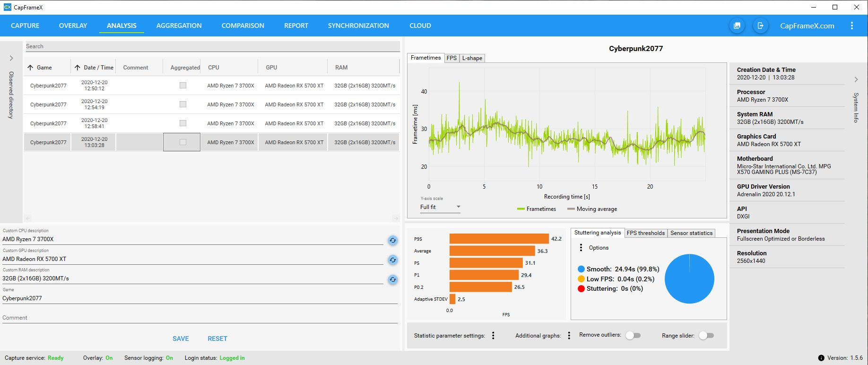Viewport: 868px width, 365px height.
Task: Sort records by Date / Time column arrow
Action: [x=78, y=68]
